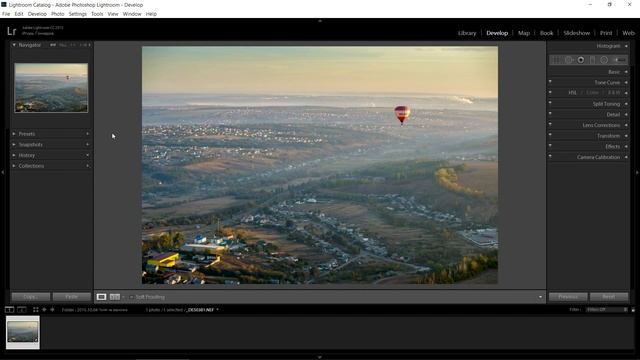Open the second window display icon

(22, 310)
